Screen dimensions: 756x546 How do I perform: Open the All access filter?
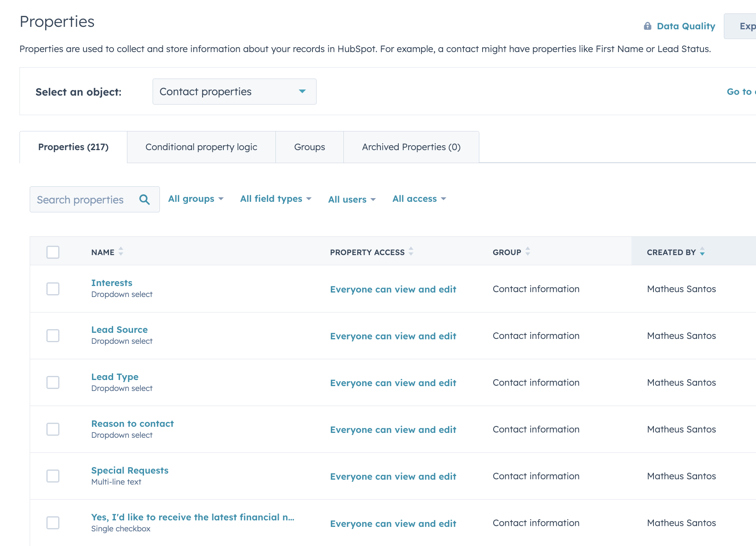(419, 199)
